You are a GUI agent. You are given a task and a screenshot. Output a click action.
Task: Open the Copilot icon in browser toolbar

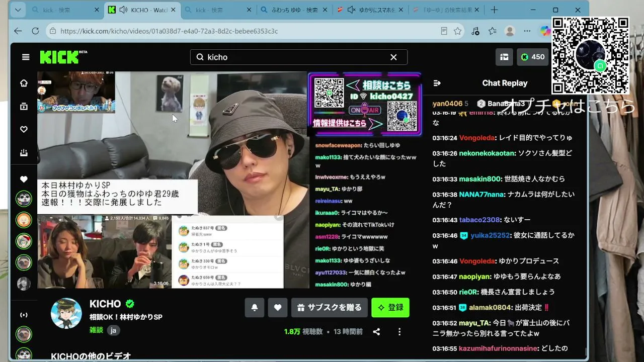coord(545,31)
